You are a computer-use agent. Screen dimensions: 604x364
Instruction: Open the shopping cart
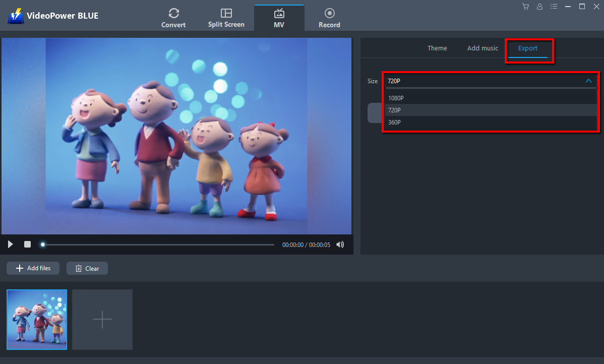tap(525, 7)
